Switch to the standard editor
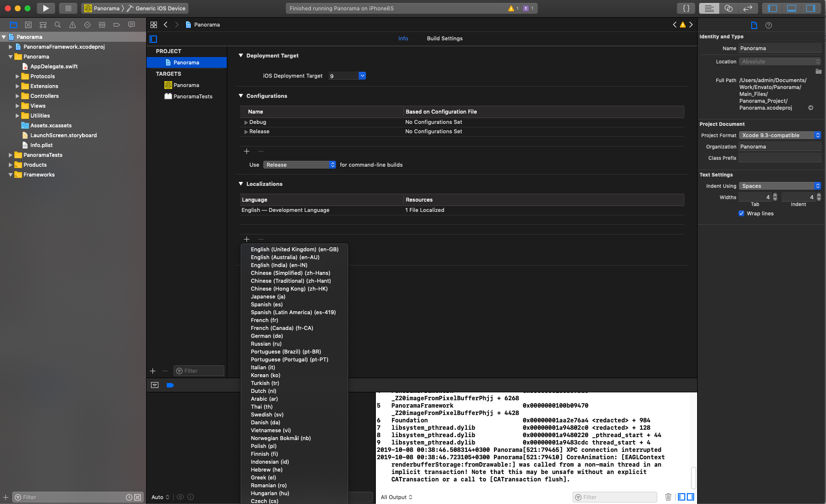The height and width of the screenshot is (504, 826). (709, 8)
